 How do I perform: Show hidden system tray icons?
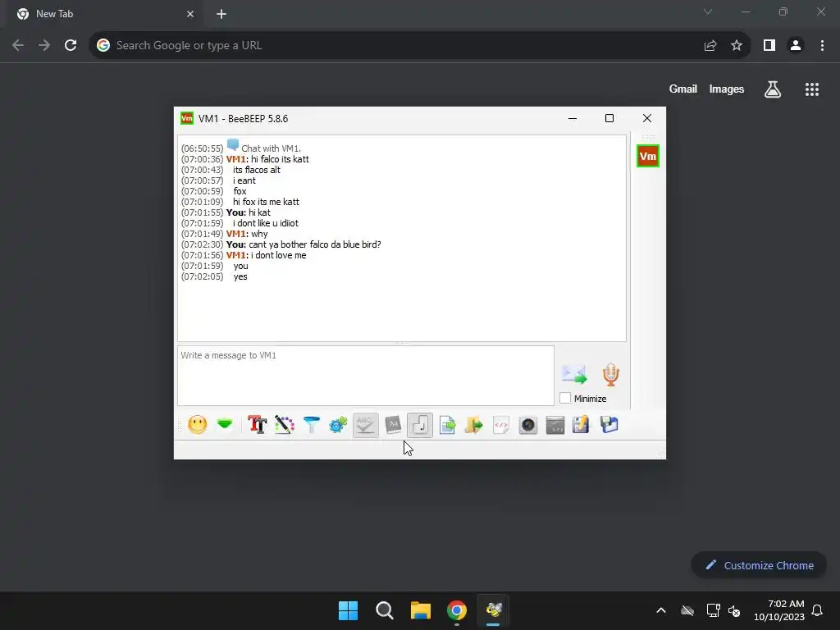pyautogui.click(x=661, y=610)
